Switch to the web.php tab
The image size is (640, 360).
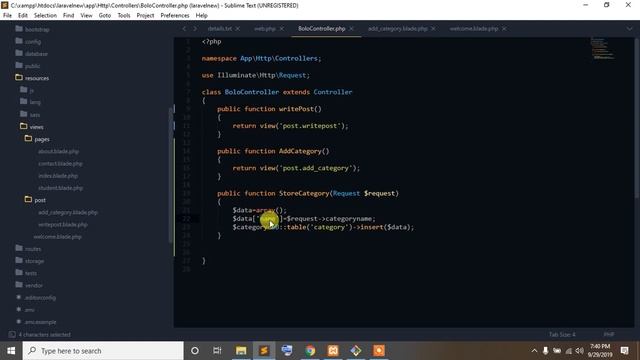point(264,29)
